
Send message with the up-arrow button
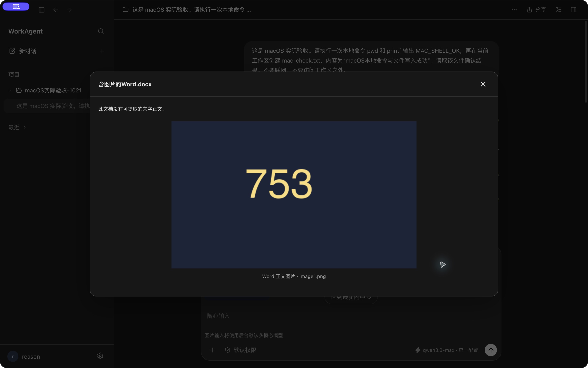(x=491, y=350)
